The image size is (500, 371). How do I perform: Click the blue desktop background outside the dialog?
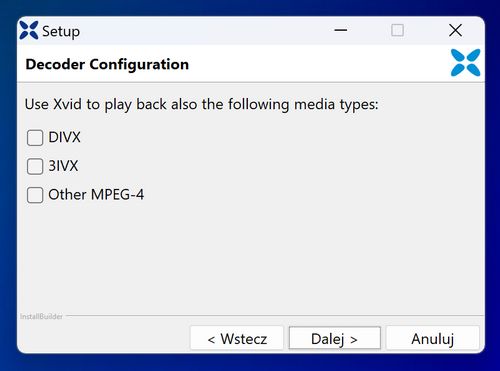pos(250,363)
